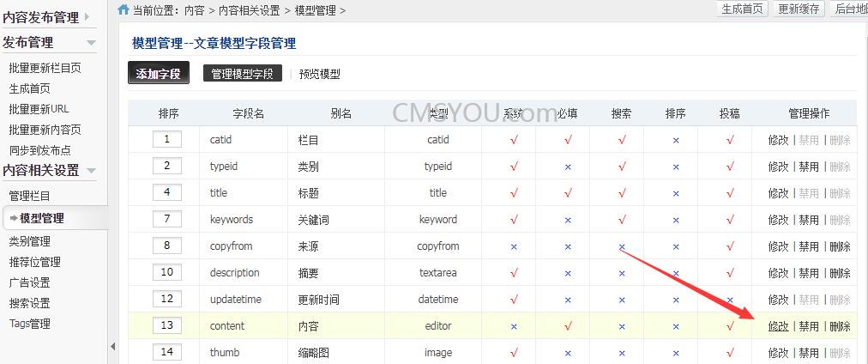Click 修改 for the updatetime field
The image size is (868, 364).
(x=778, y=300)
